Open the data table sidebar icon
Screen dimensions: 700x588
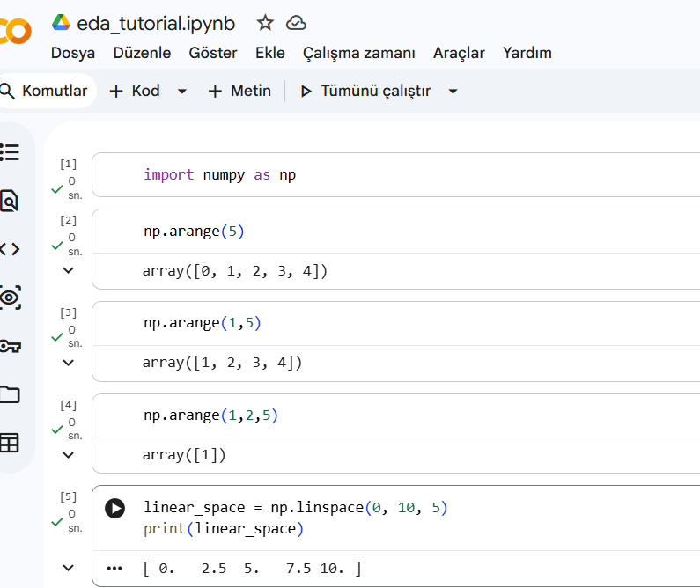tap(10, 443)
